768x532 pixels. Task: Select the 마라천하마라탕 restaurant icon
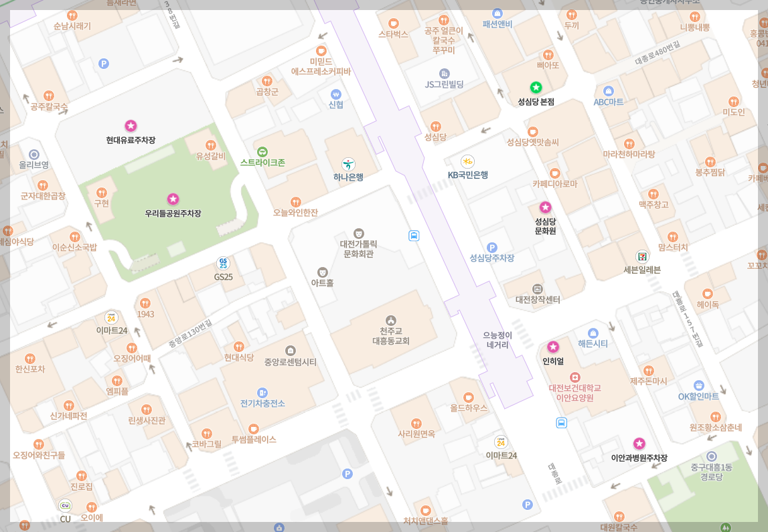(629, 143)
